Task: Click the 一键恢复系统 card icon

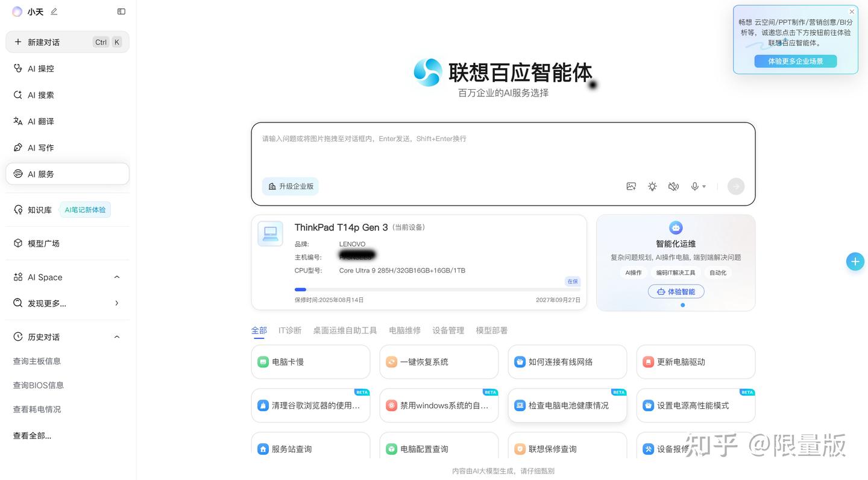Action: click(x=391, y=362)
